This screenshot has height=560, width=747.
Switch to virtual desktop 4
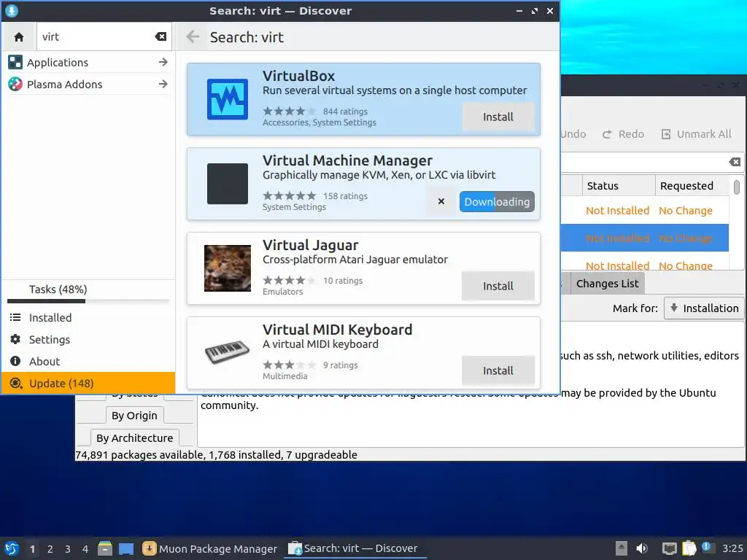point(85,549)
